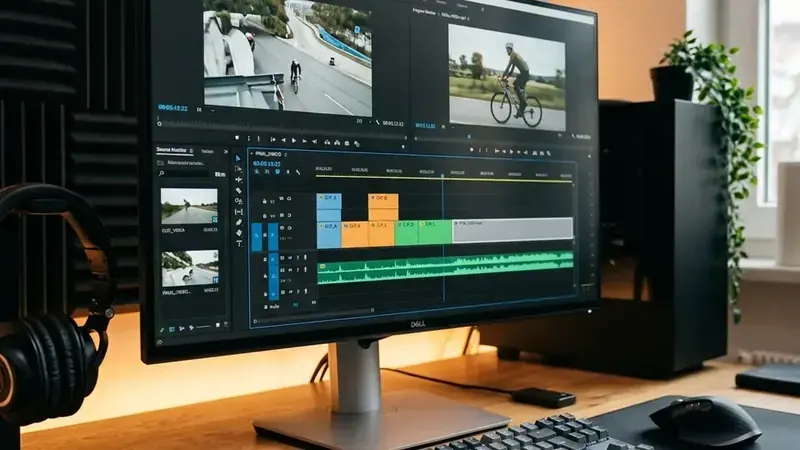Click the Program Monitor blue timecode
The image size is (800, 450).
425,125
